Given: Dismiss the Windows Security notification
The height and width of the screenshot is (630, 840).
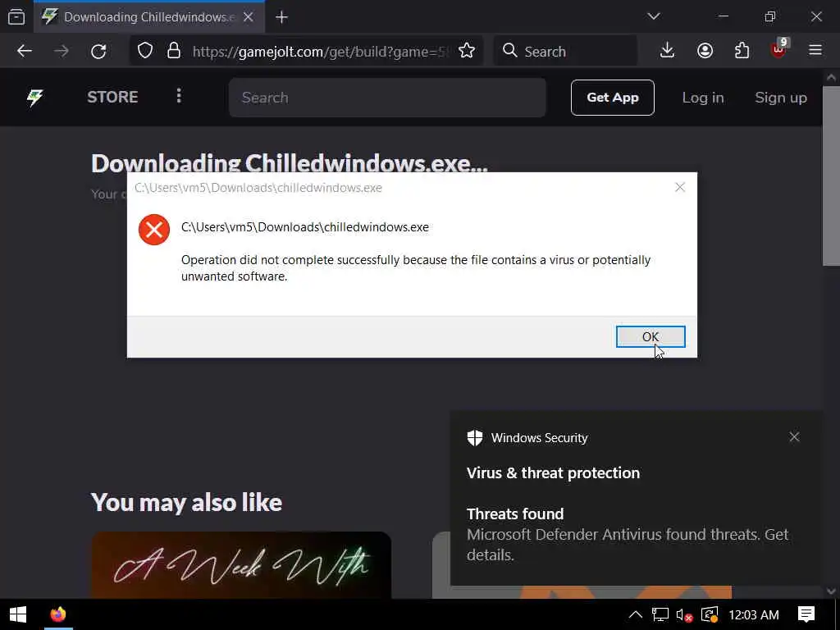Looking at the screenshot, I should [x=794, y=437].
